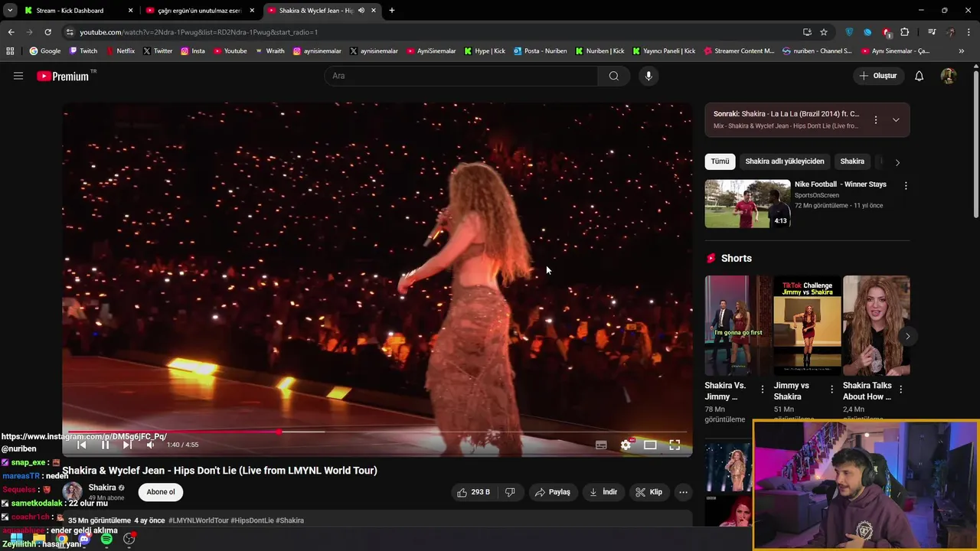
Task: Bookmark this page with the star
Action: (824, 32)
